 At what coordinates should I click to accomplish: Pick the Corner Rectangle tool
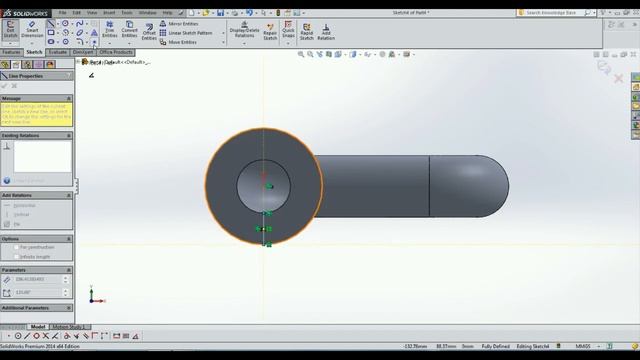(x=51, y=33)
